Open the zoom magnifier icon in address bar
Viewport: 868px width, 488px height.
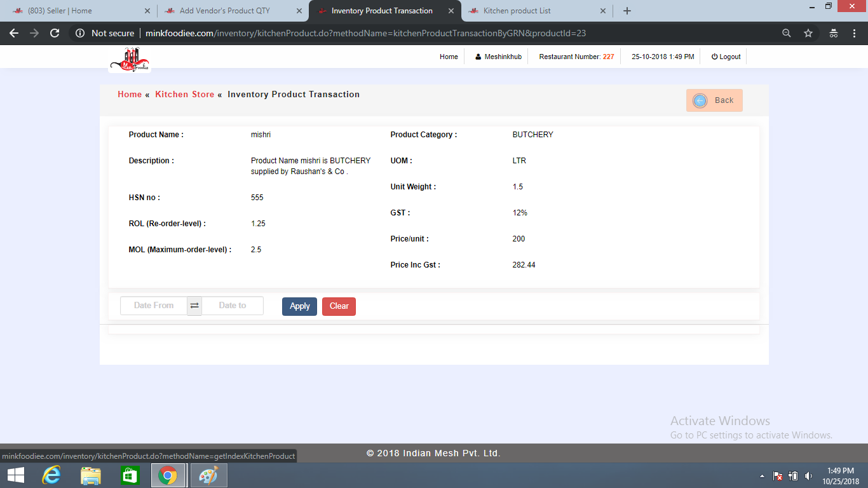787,33
